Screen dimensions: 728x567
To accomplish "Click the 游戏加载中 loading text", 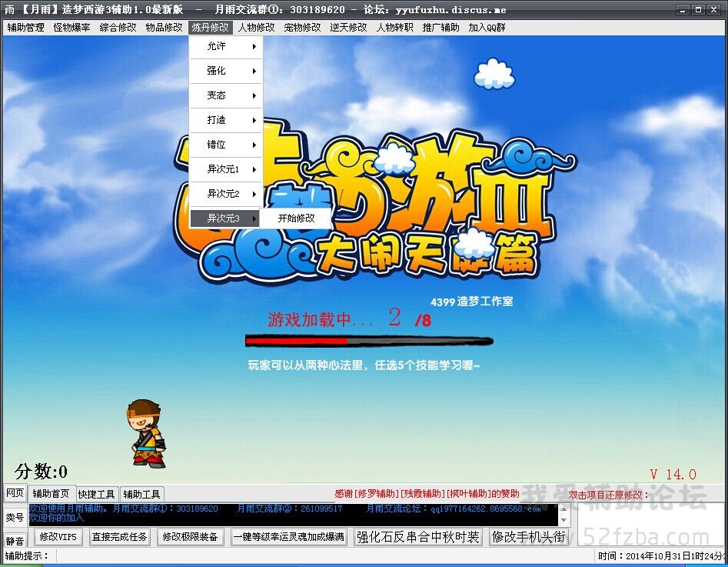I will tap(321, 319).
